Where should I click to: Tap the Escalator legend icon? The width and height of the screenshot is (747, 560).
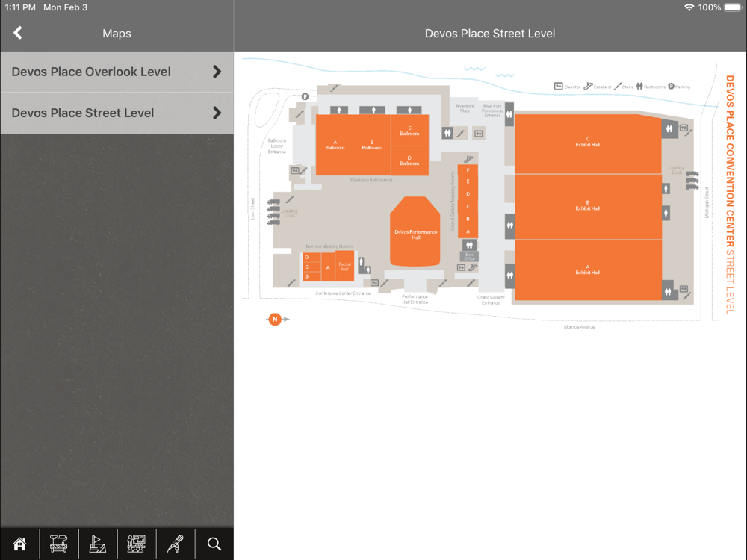589,86
